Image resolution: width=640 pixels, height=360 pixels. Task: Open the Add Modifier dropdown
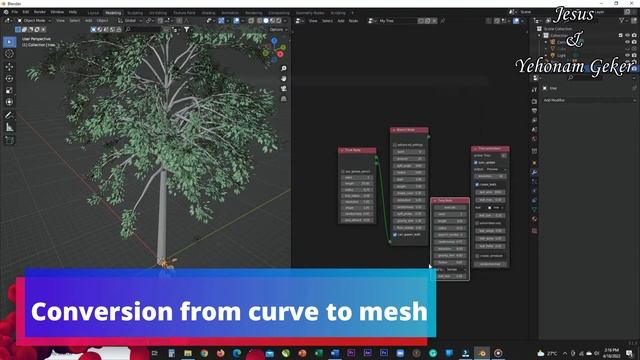click(x=589, y=100)
